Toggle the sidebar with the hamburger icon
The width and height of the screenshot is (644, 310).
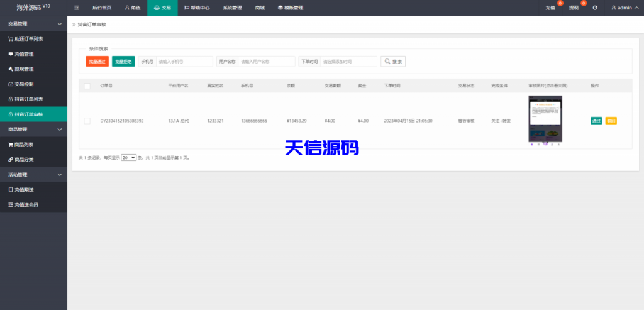76,8
